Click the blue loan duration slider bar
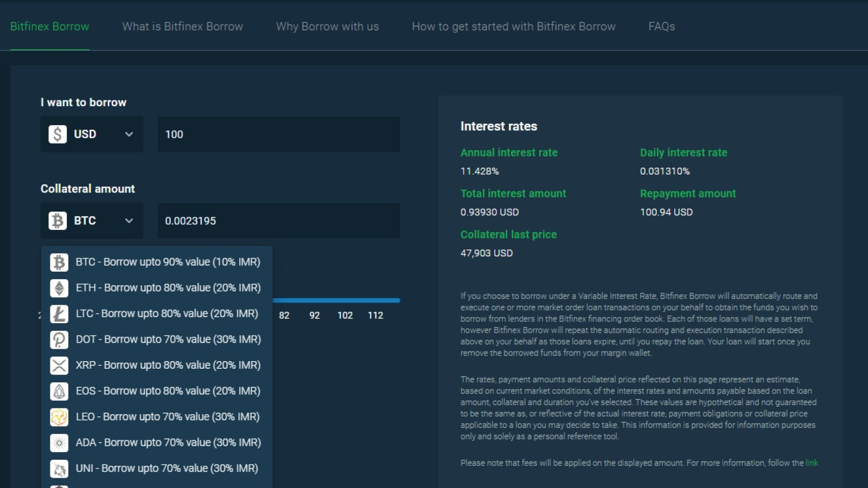This screenshot has height=488, width=868. tap(336, 300)
